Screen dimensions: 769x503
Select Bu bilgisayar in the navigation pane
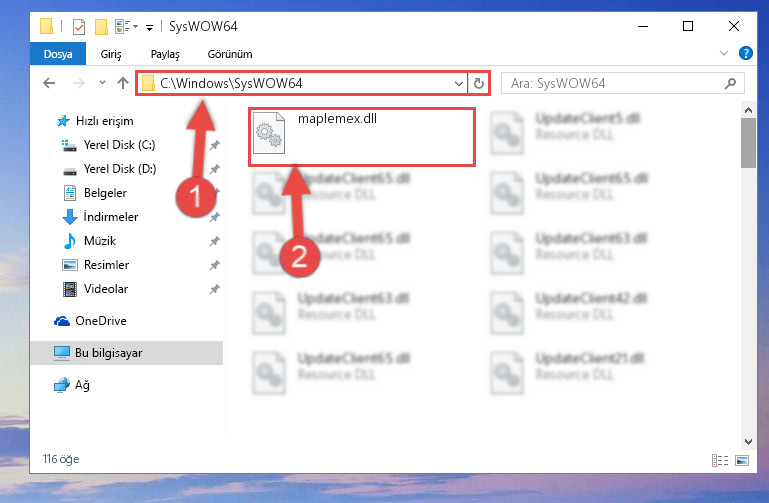point(127,353)
